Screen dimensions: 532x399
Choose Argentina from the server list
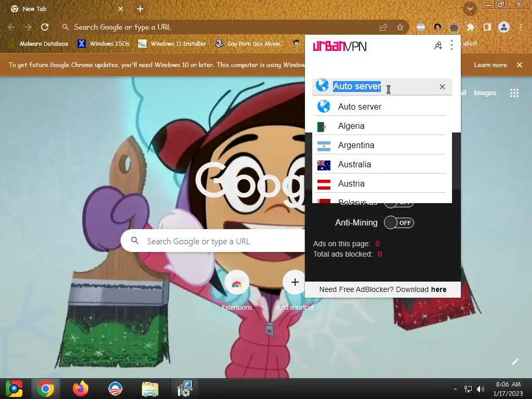pos(380,145)
